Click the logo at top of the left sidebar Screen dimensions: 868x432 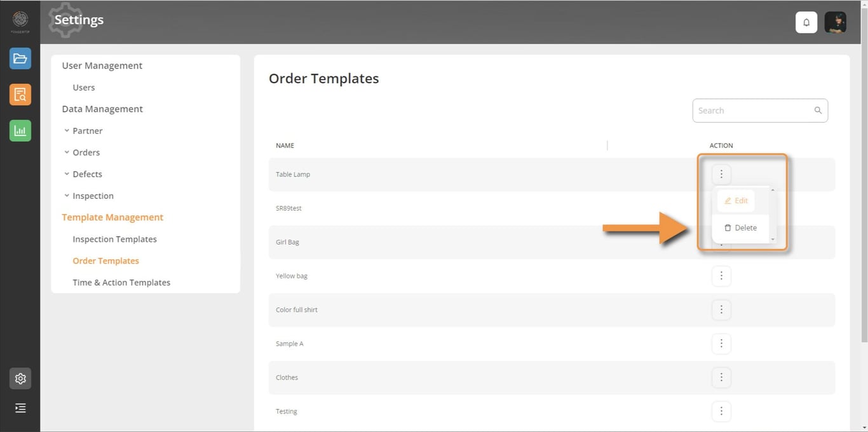click(20, 22)
